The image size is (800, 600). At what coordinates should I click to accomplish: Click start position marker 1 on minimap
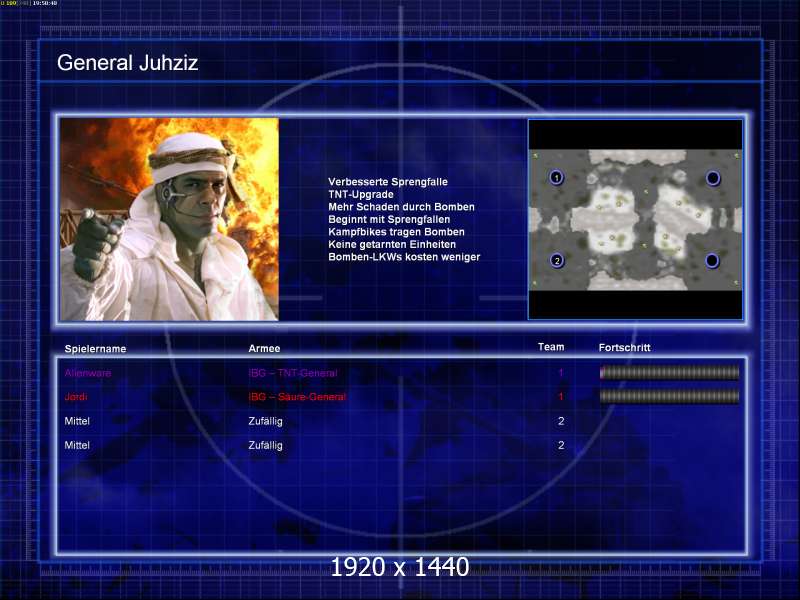pos(557,178)
